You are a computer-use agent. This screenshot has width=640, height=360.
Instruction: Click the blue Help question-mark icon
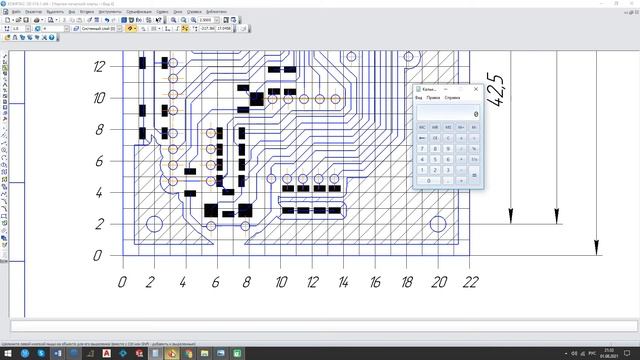pos(52,37)
